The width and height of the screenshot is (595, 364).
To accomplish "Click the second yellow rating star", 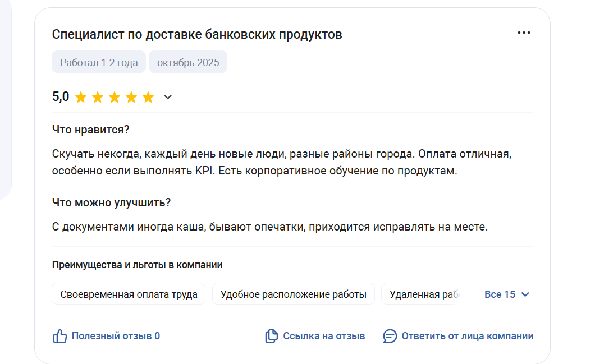I will [98, 98].
